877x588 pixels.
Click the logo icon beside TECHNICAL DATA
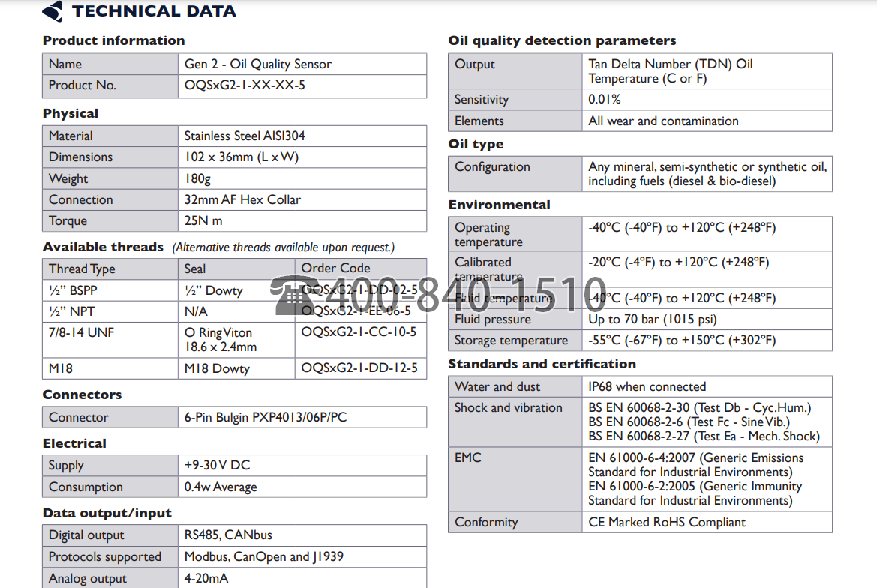pos(53,11)
